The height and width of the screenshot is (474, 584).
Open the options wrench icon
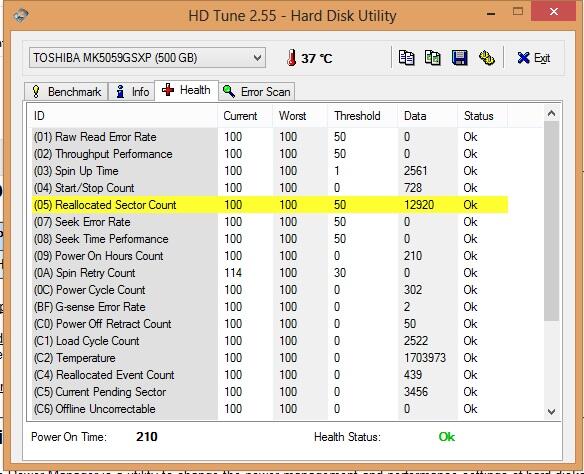tap(486, 58)
